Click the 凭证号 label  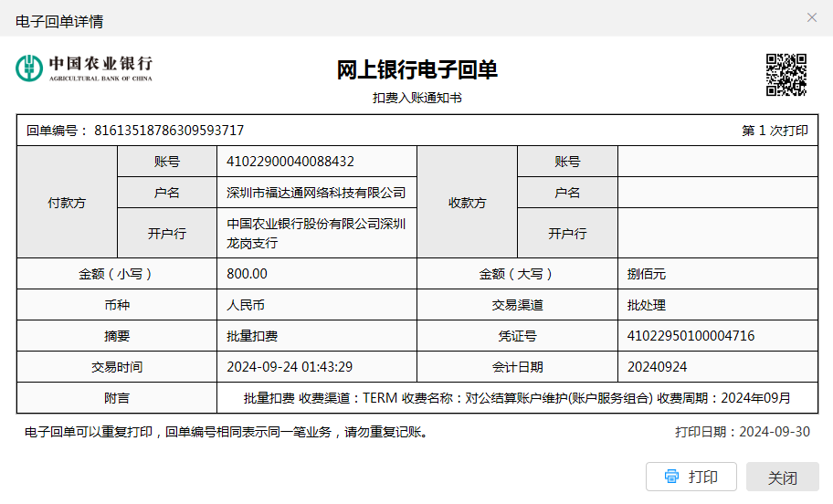click(518, 336)
